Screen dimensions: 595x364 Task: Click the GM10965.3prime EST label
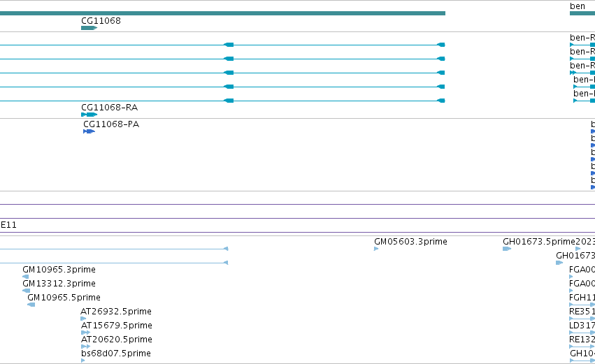click(x=59, y=270)
